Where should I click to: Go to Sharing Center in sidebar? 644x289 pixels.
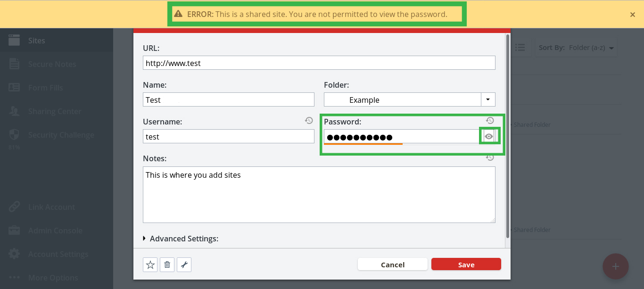point(55,111)
